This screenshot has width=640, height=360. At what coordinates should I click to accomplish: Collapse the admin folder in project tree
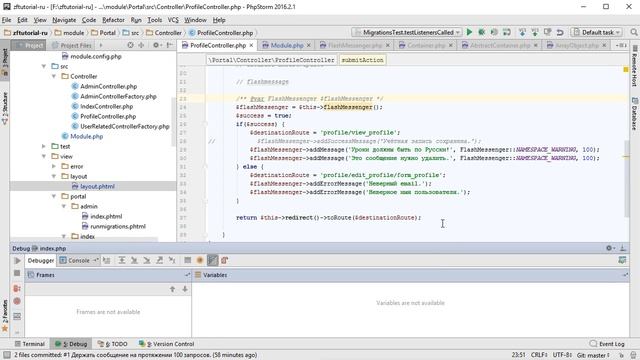point(64,206)
